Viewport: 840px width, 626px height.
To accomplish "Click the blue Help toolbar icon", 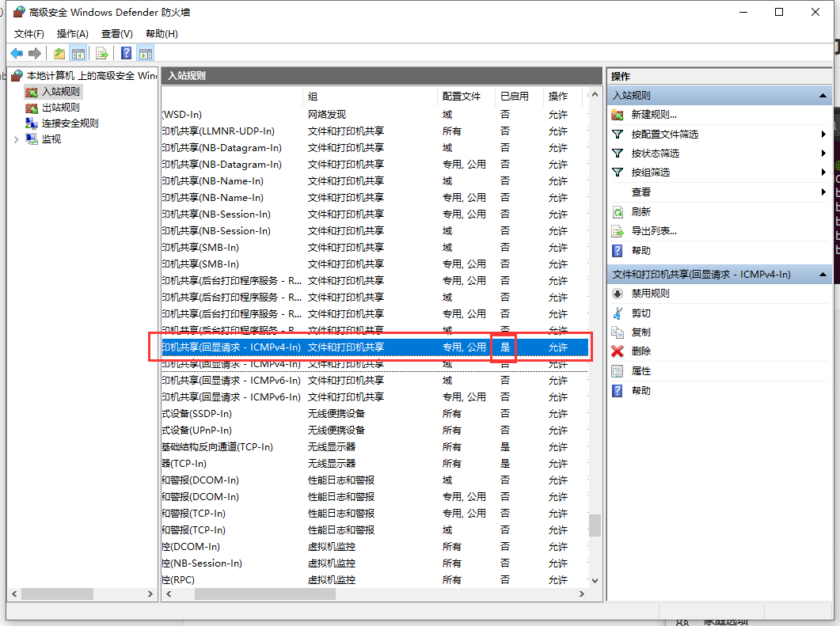I will (x=127, y=53).
